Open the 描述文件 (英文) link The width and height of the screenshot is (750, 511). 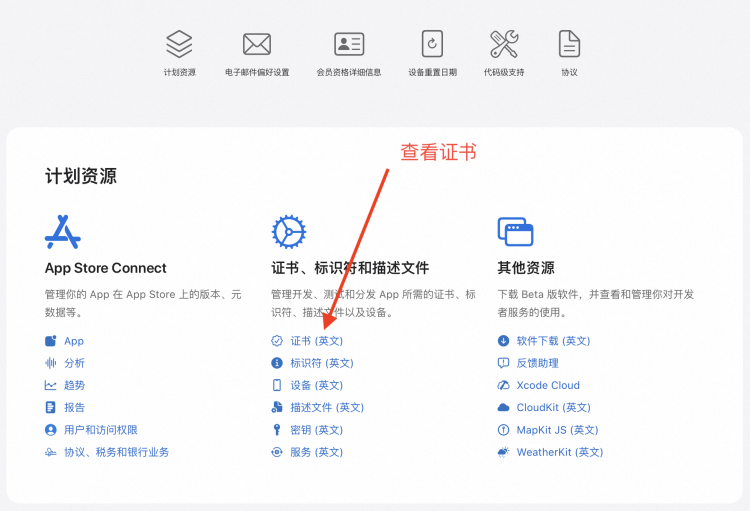point(327,407)
